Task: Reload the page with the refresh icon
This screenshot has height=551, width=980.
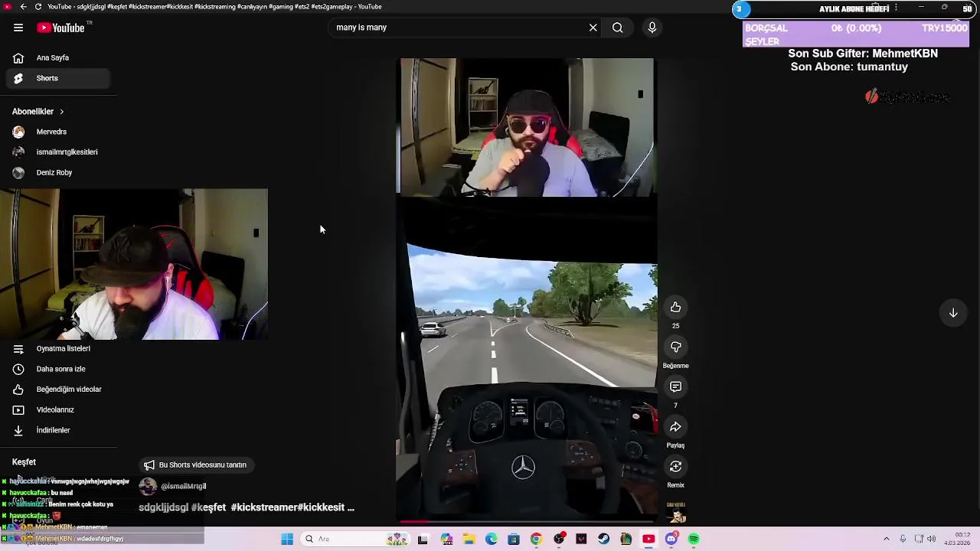Action: coord(38,7)
